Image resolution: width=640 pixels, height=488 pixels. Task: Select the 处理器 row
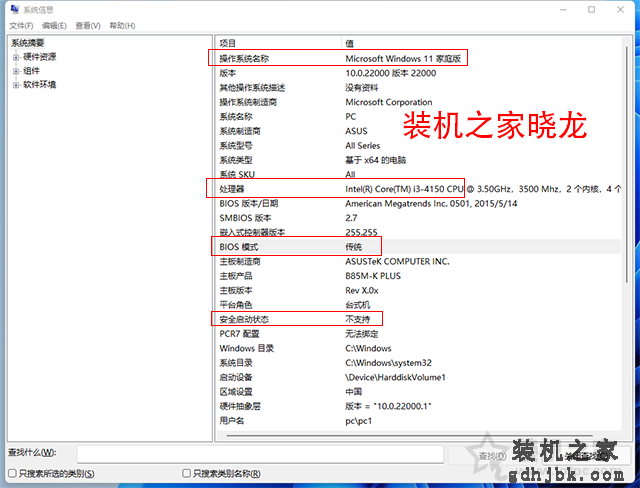coord(418,189)
